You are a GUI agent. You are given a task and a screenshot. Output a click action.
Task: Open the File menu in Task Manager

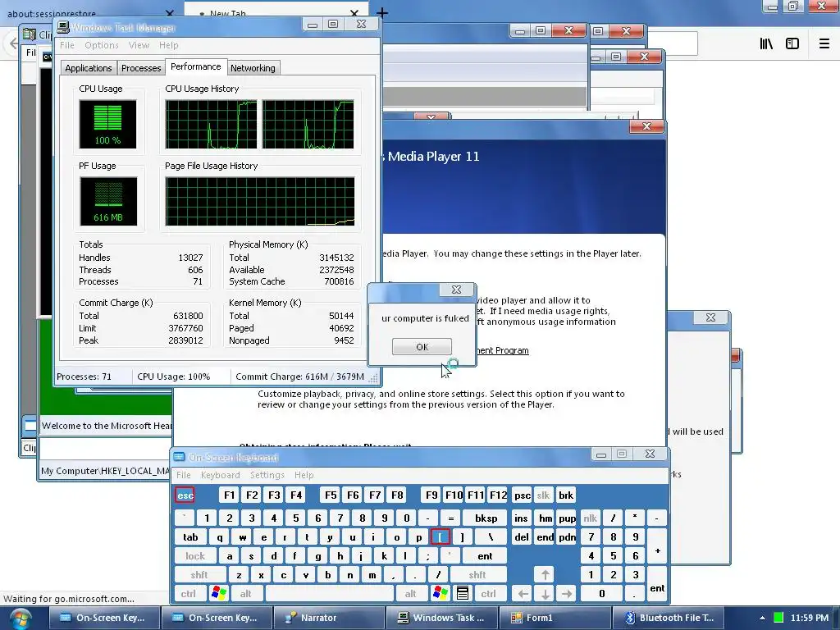point(67,45)
